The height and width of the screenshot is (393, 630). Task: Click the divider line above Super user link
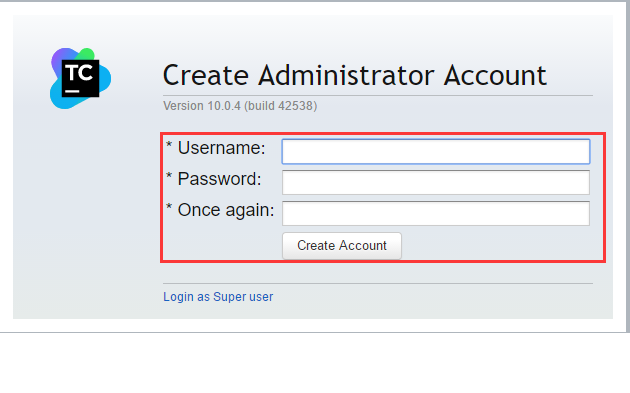point(378,283)
